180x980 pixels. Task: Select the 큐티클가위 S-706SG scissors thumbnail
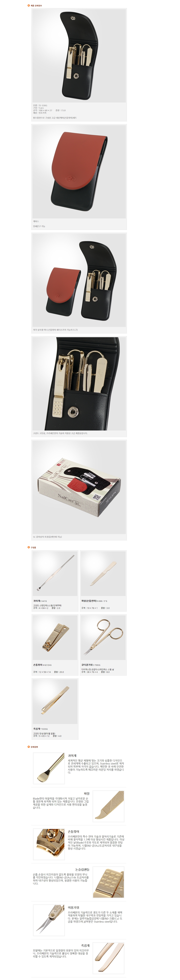click(103, 638)
